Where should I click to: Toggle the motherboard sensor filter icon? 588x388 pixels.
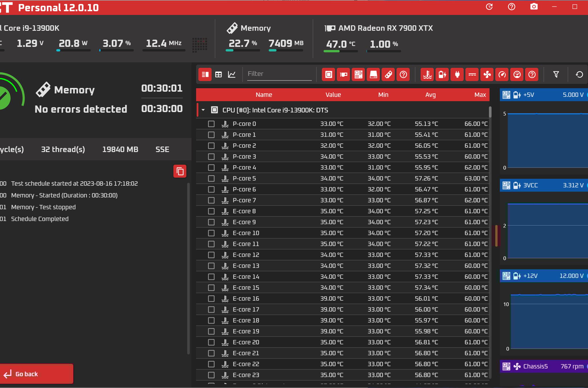(358, 75)
